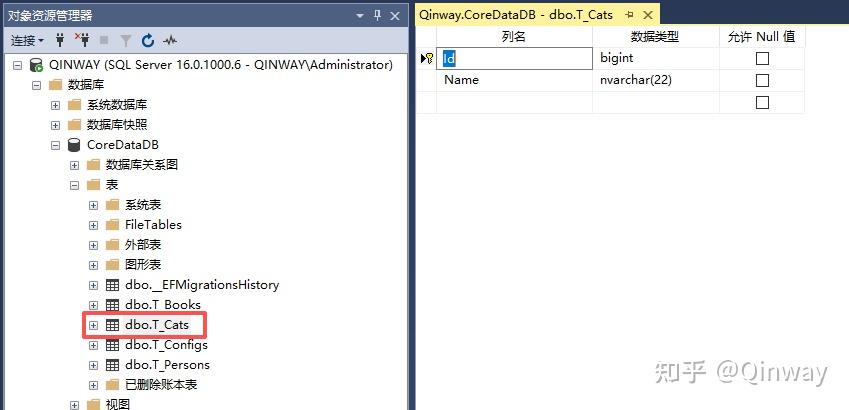Image resolution: width=849 pixels, height=410 pixels.
Task: Expand the 视图 folder node
Action: (x=75, y=405)
